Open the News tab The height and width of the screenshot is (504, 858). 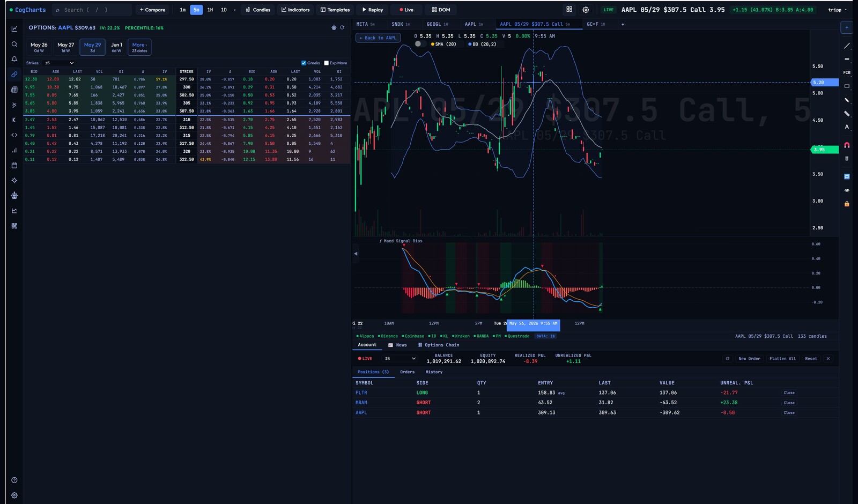(x=397, y=345)
